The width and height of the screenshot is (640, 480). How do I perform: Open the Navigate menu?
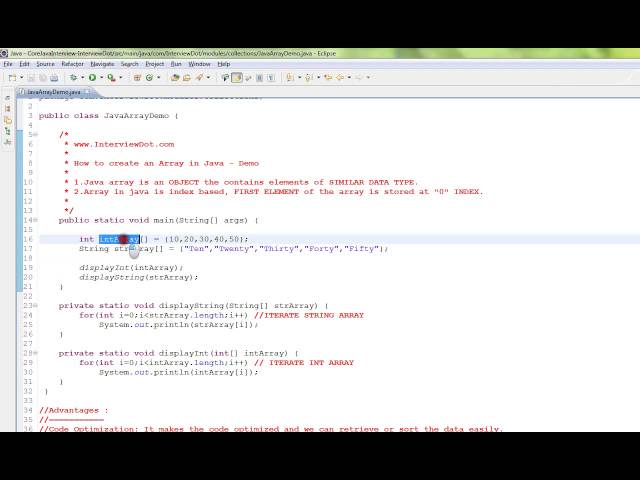click(x=102, y=64)
